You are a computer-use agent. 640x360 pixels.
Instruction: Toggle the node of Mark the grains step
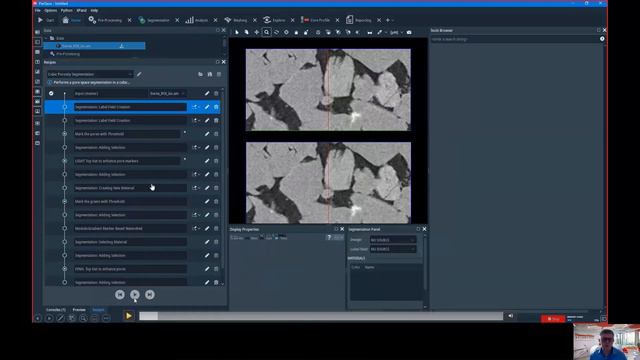(x=64, y=201)
